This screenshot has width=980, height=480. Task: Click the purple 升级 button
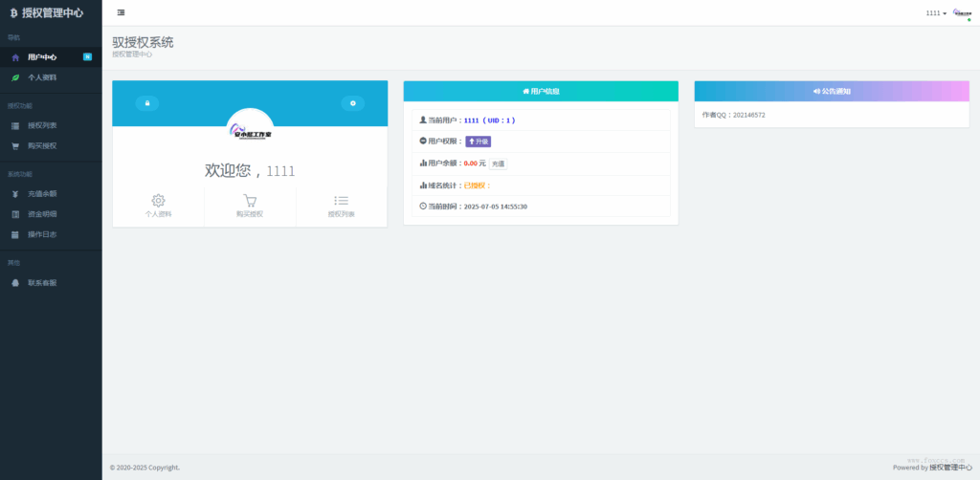479,142
